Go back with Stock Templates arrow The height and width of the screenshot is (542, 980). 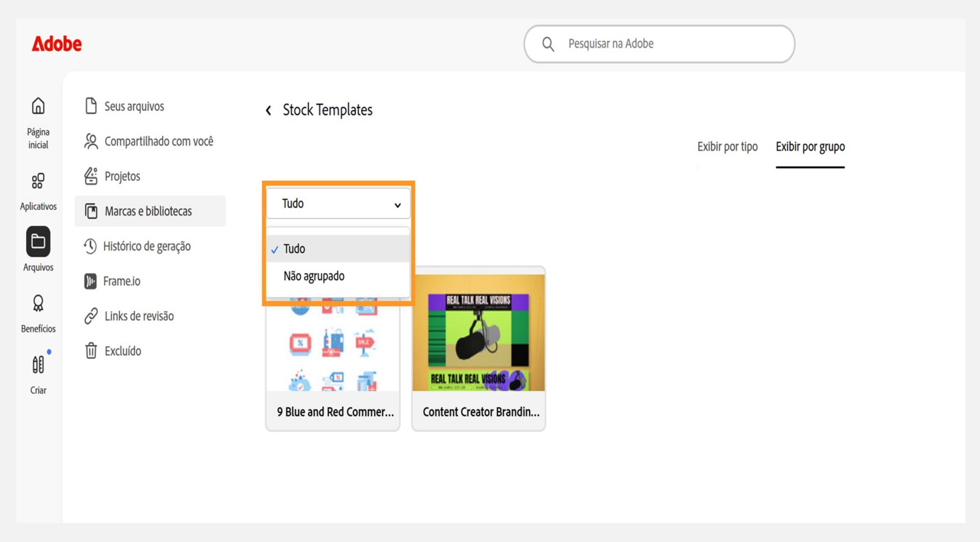(268, 110)
